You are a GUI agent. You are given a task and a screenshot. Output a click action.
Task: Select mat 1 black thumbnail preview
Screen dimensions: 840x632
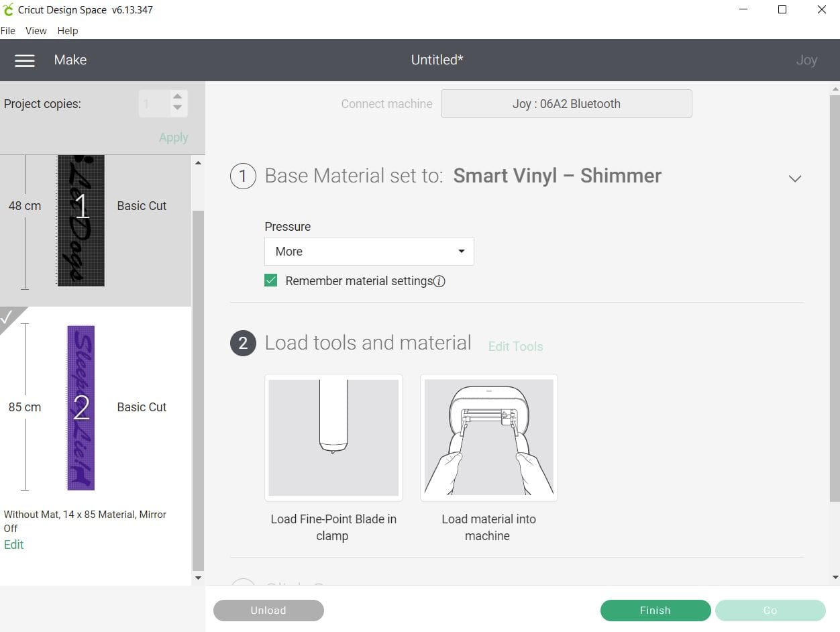pos(81,221)
